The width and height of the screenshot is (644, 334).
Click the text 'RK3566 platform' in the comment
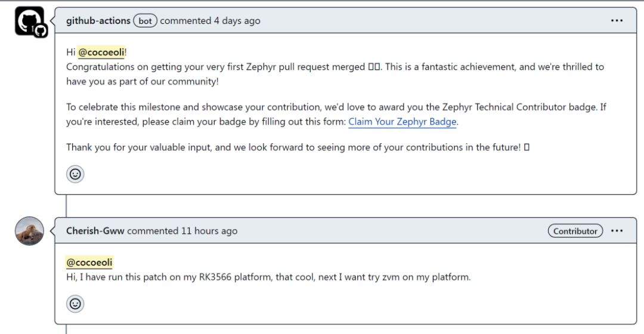[235, 277]
